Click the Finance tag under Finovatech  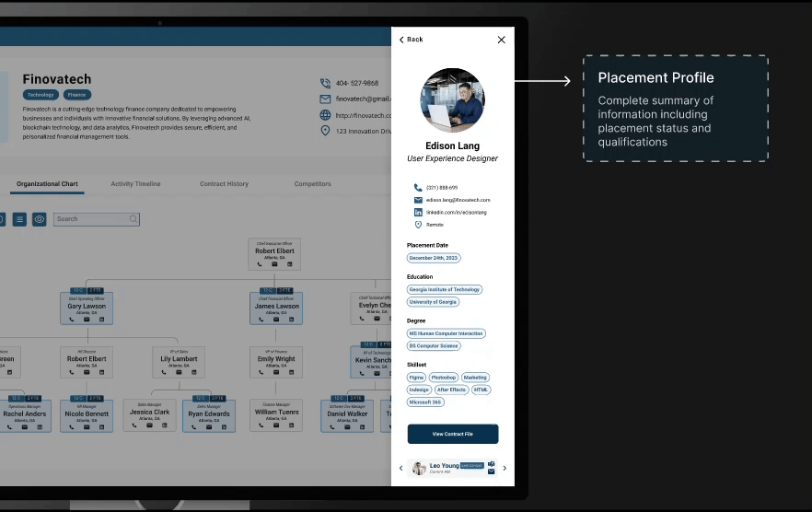click(77, 95)
